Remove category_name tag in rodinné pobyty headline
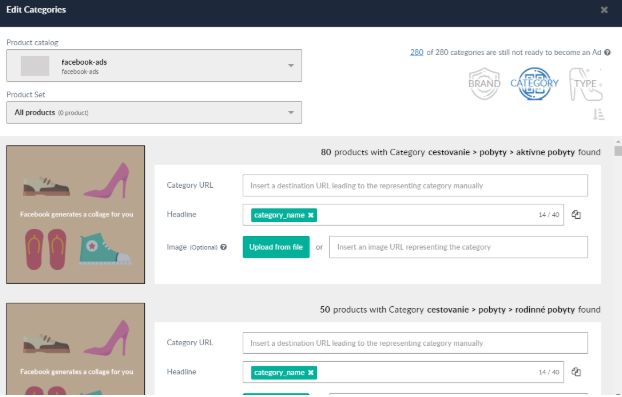 point(311,372)
